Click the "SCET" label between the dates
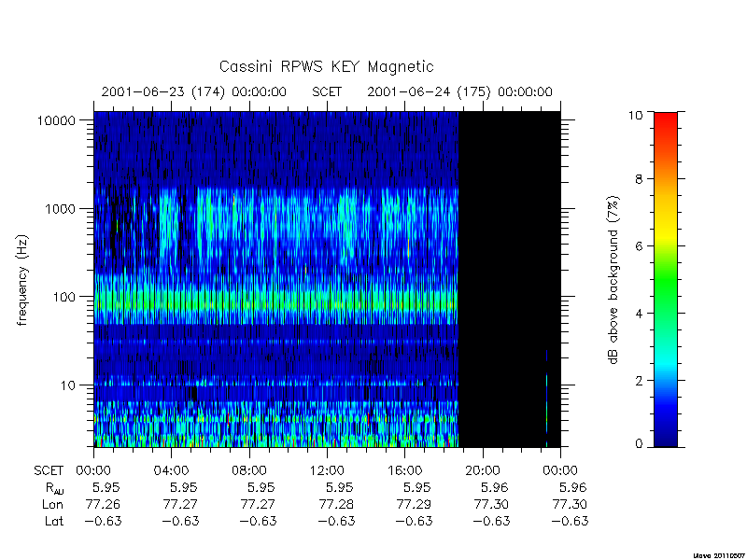This screenshot has height=560, width=747. point(327,91)
